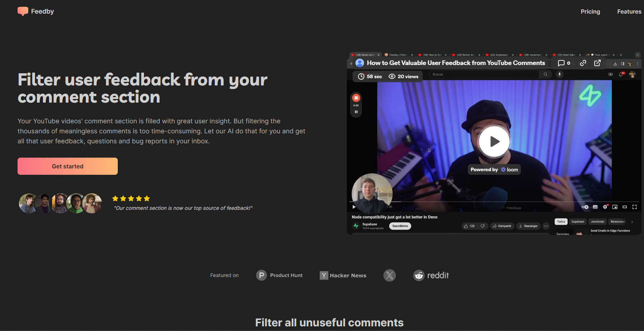Open Loom video in new tab icon

[x=597, y=63]
